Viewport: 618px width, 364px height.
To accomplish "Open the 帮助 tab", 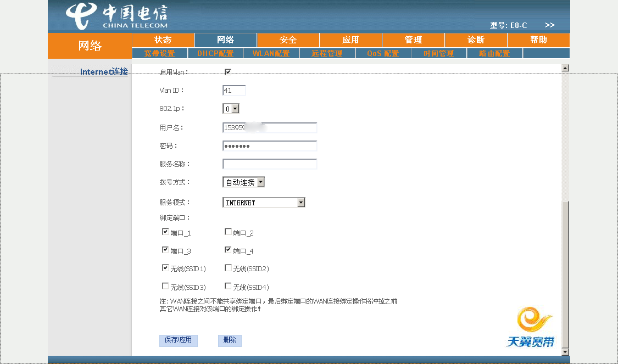I will coord(538,40).
